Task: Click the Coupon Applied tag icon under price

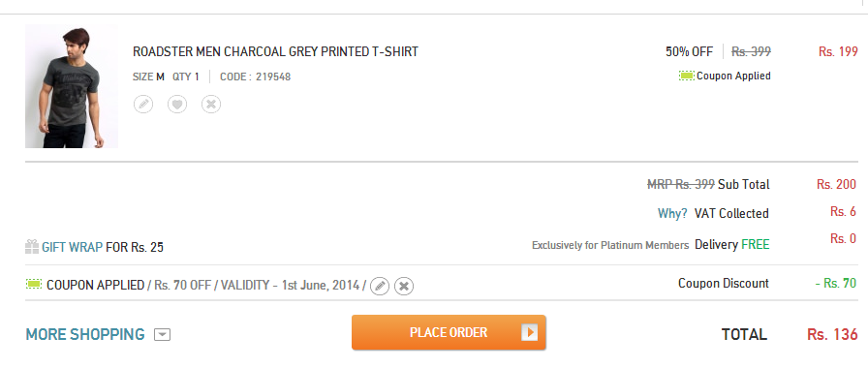Action: point(687,76)
